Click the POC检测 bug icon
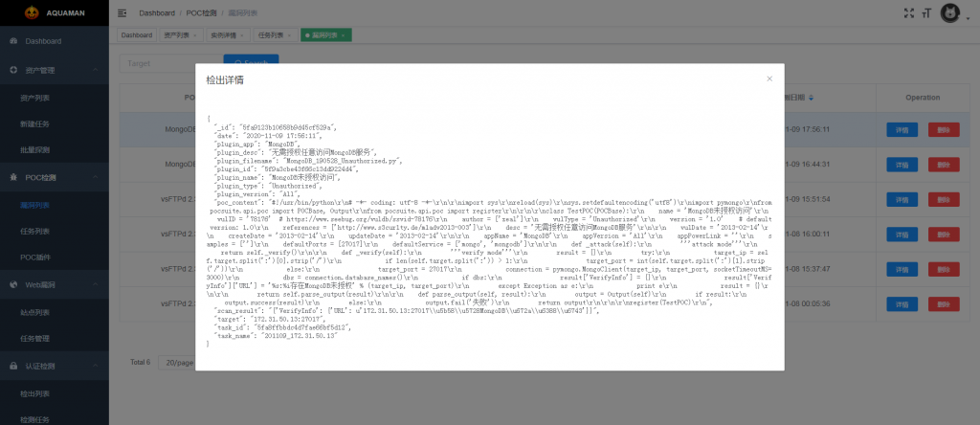 point(13,177)
